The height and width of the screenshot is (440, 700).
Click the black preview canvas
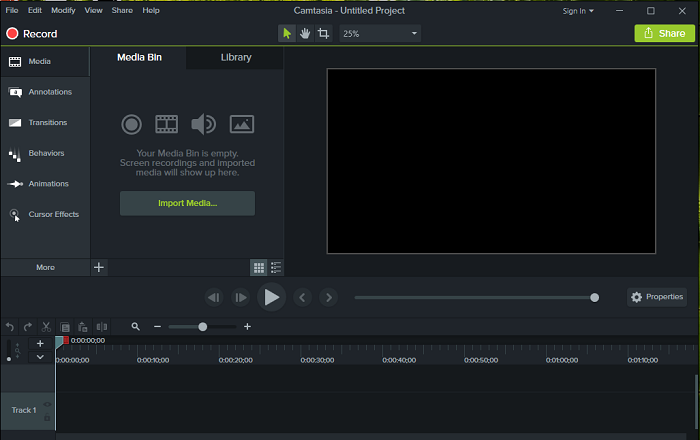click(491, 161)
